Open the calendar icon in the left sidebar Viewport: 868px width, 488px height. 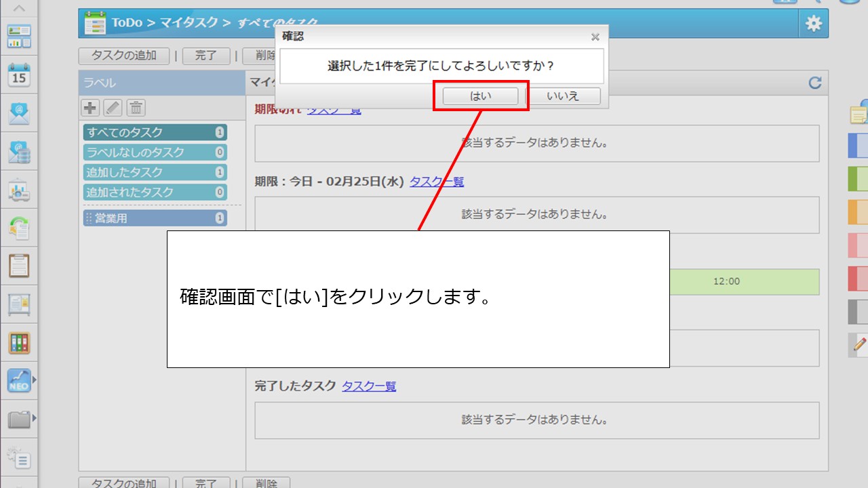coord(19,74)
